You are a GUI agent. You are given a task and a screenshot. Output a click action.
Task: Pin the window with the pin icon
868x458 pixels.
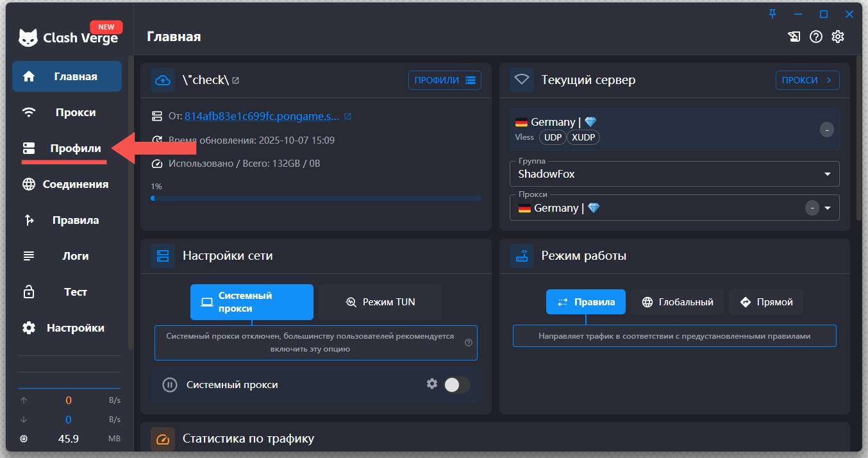coord(772,13)
